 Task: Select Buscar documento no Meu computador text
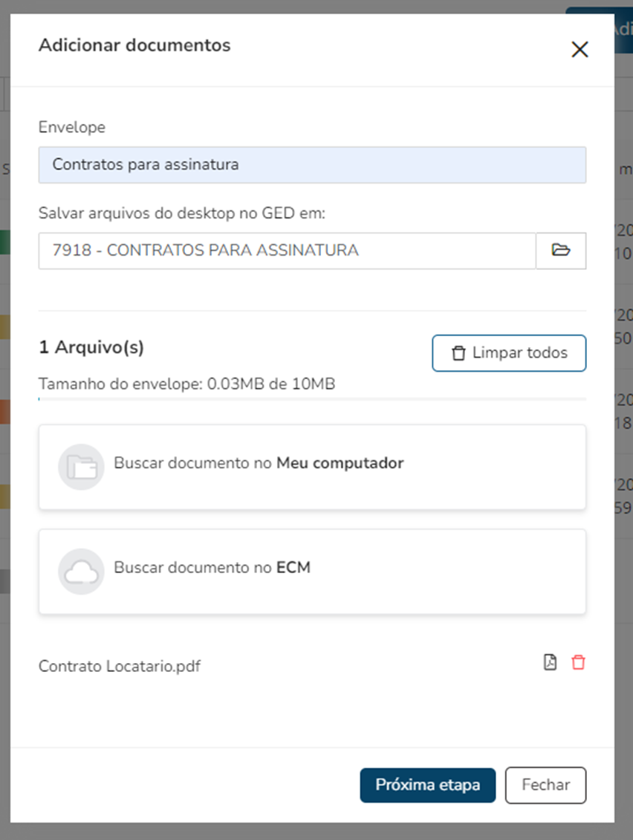pos(259,463)
